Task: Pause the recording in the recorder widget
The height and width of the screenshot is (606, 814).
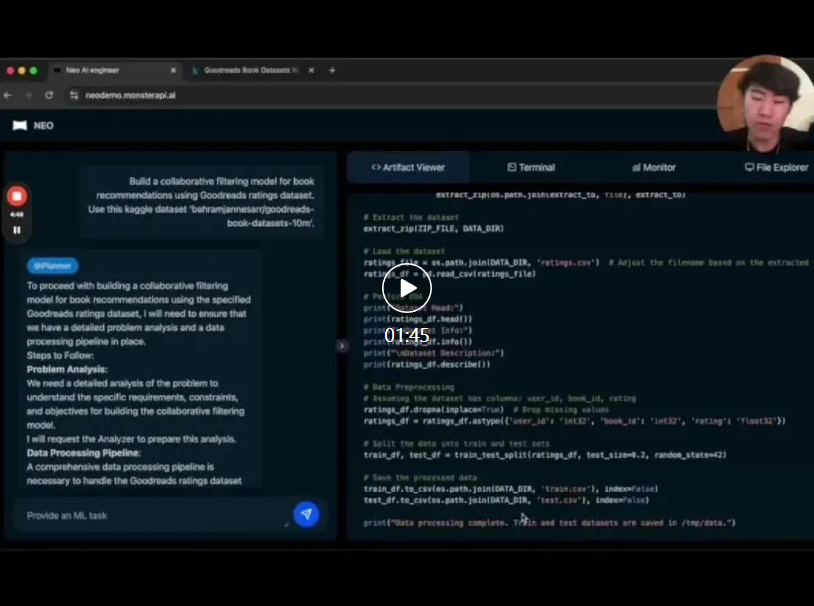Action: click(17, 230)
